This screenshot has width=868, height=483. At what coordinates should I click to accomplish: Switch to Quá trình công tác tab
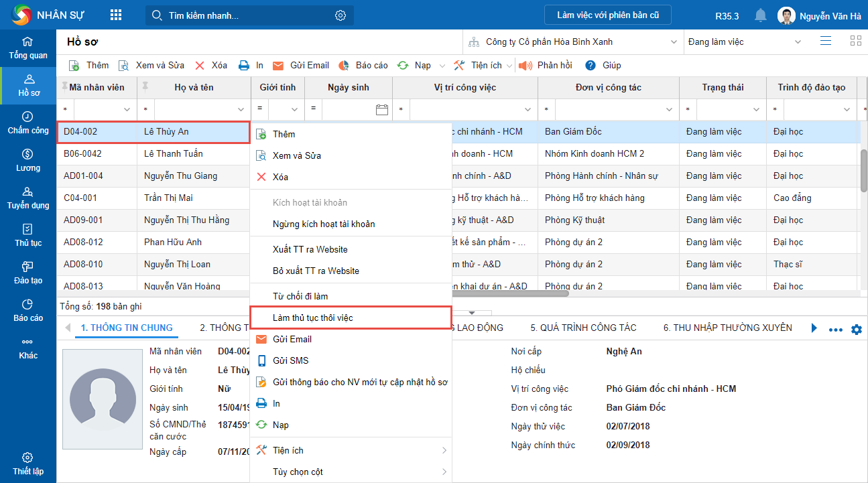click(x=583, y=328)
